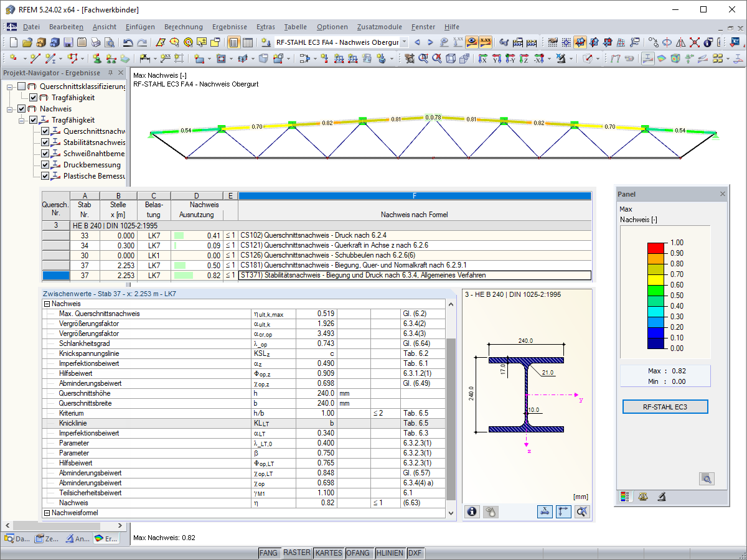Click the new line tool icon
Viewport: 747px width, 560px height.
click(35, 58)
